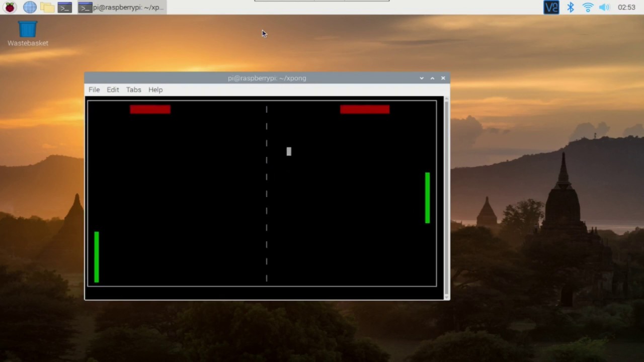The image size is (644, 362).
Task: Click the left green pong paddle
Action: pos(97,257)
